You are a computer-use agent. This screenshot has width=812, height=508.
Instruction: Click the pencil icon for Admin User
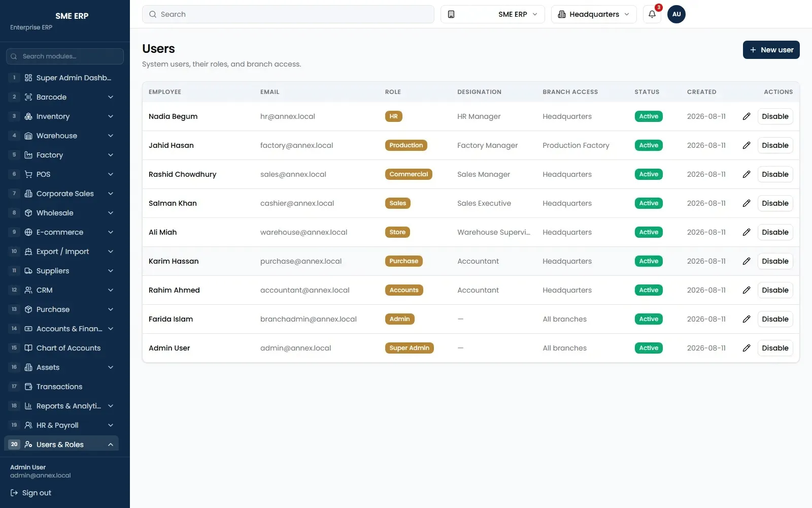[x=747, y=348]
